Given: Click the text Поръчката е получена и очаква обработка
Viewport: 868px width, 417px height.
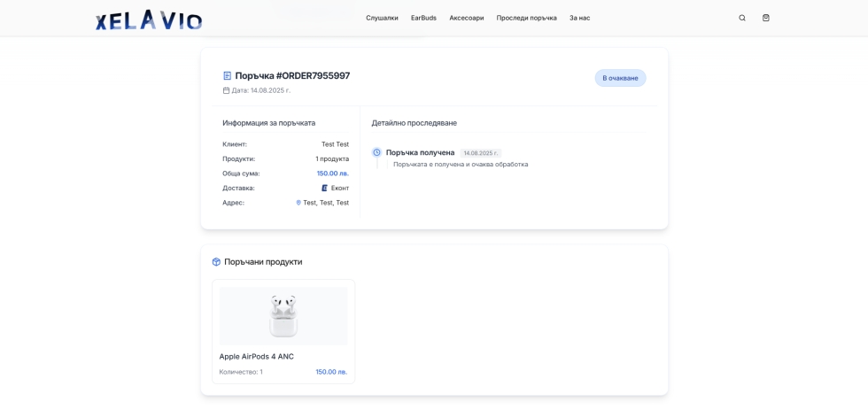Looking at the screenshot, I should 461,165.
